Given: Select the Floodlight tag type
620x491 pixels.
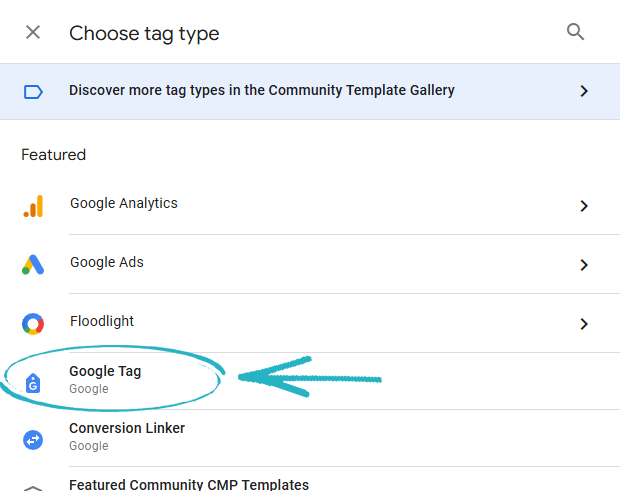Looking at the screenshot, I should tap(102, 322).
